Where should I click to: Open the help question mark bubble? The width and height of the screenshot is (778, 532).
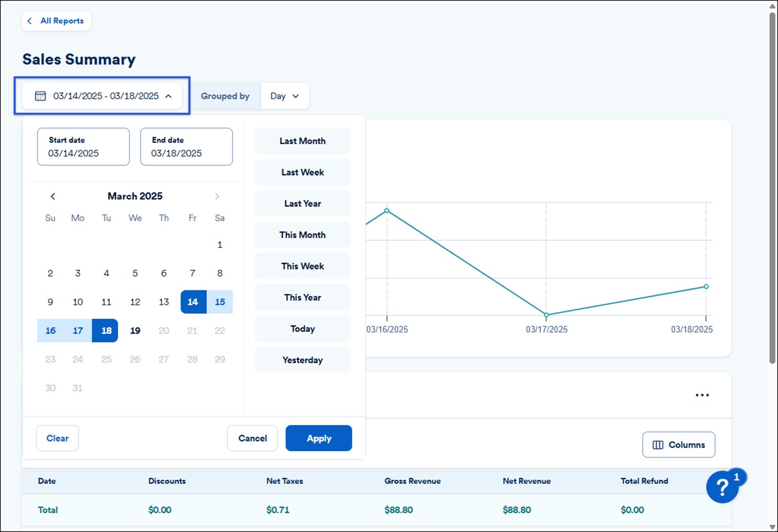(x=722, y=487)
